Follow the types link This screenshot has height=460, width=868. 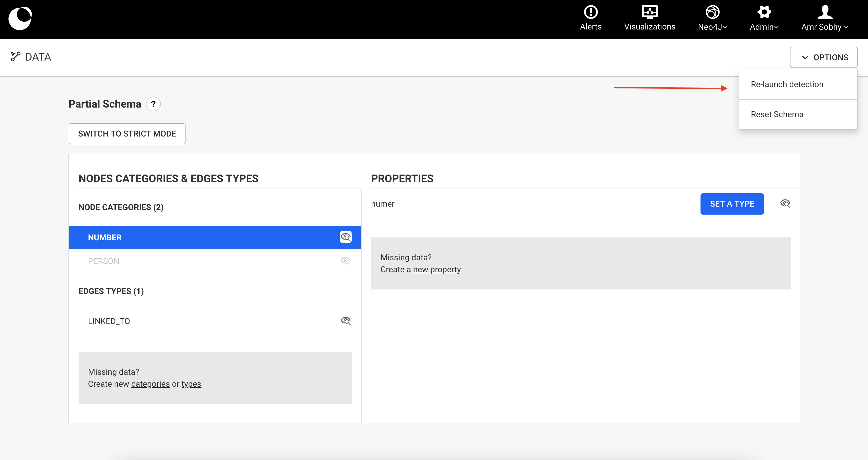click(191, 384)
